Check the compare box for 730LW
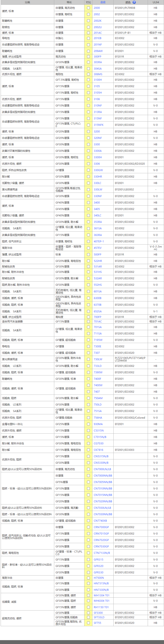The height and width of the screenshot is (644, 164). tap(88, 359)
